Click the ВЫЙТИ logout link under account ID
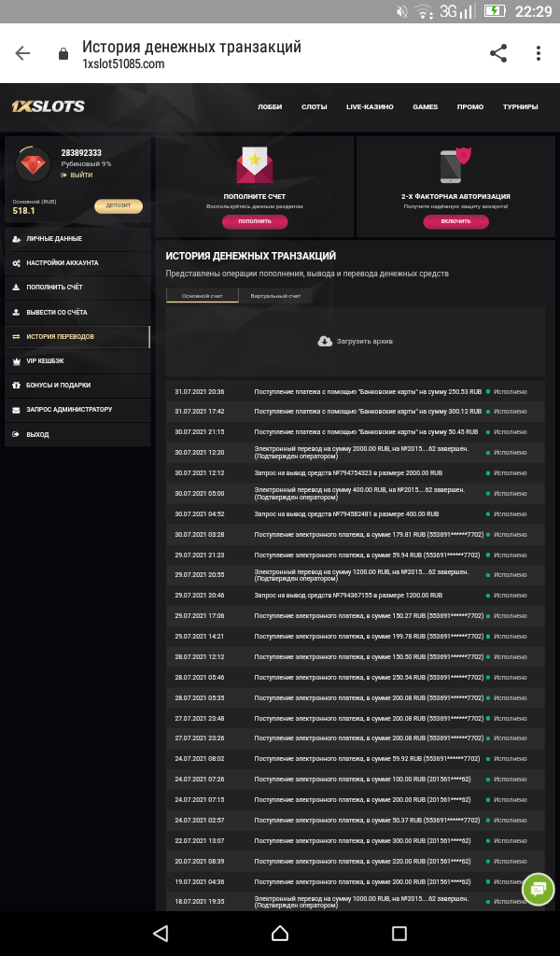 pos(77,175)
